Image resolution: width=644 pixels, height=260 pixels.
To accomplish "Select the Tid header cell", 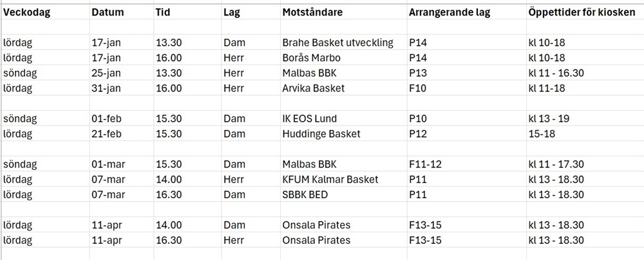I will pyautogui.click(x=163, y=12).
